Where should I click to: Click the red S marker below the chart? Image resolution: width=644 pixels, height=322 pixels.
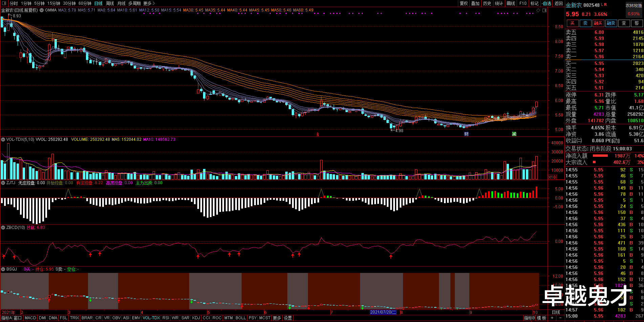(317, 134)
